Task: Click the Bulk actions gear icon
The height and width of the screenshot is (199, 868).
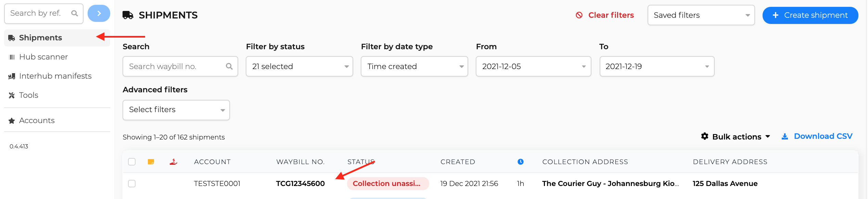Action: point(704,136)
